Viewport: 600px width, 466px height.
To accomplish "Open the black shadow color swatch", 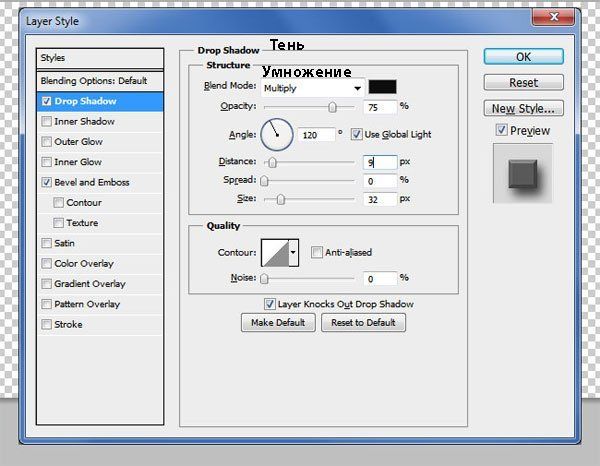I will (382, 87).
